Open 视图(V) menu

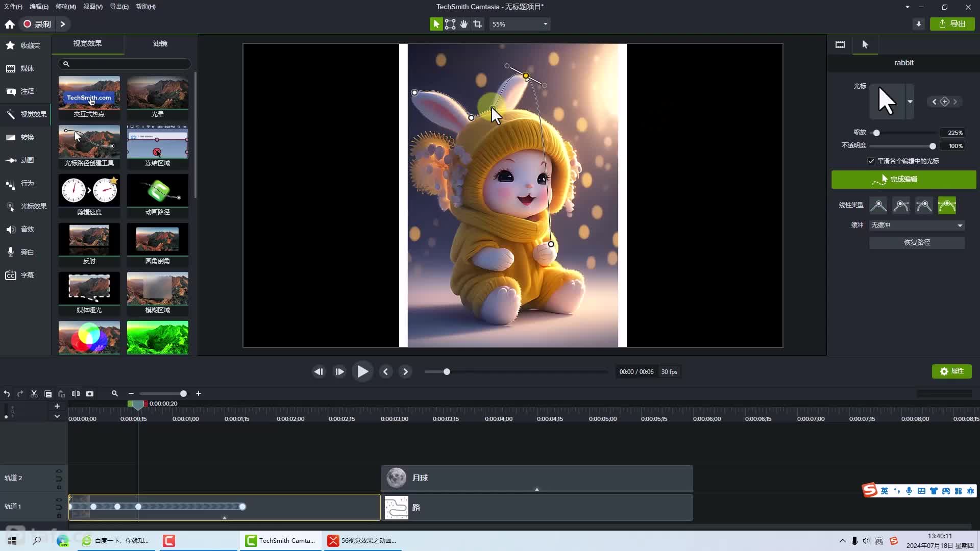coord(93,7)
